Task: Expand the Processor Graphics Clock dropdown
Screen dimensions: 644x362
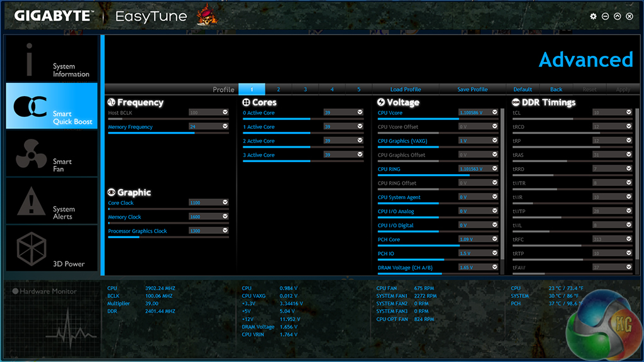Action: pos(225,230)
